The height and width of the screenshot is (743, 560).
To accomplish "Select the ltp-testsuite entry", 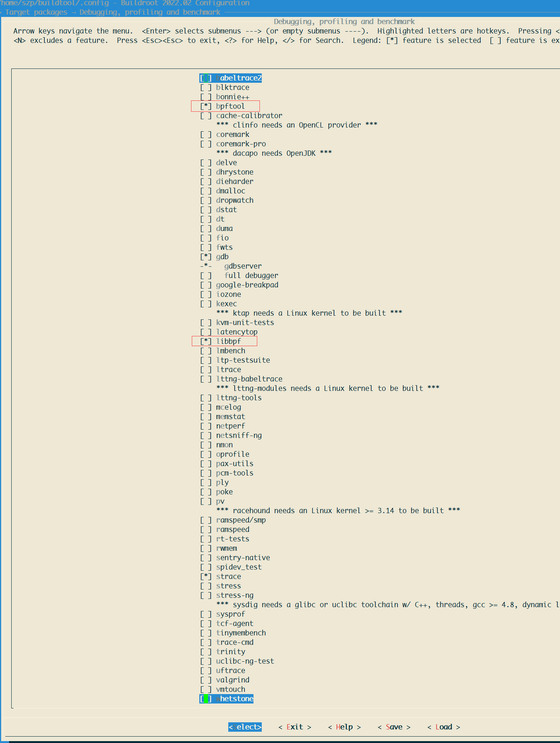I will click(x=235, y=360).
